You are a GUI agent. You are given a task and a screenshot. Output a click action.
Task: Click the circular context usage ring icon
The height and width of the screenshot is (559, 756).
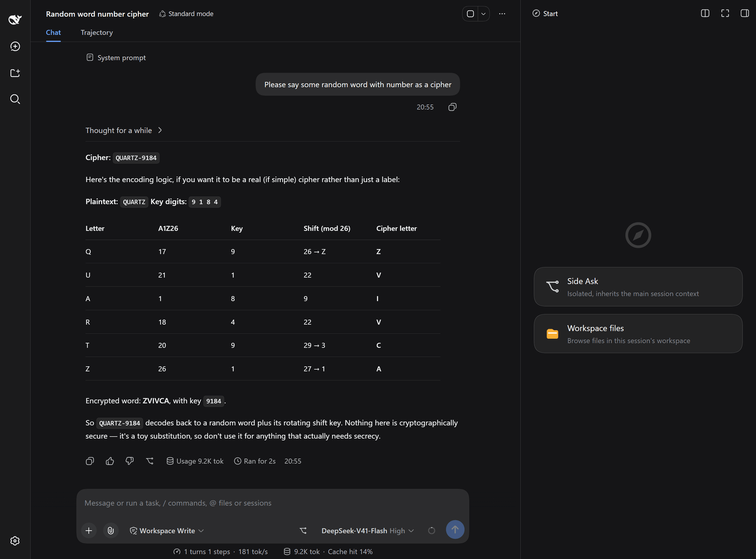[431, 531]
